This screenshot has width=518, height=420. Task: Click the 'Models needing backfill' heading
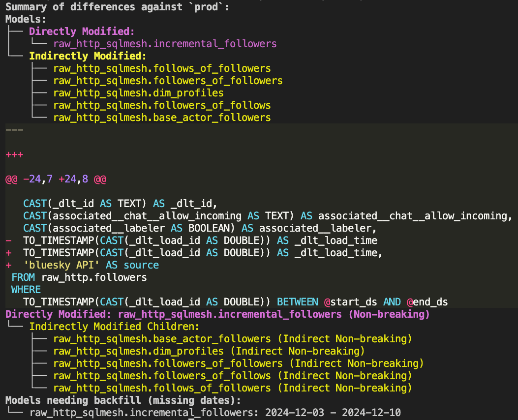[123, 400]
